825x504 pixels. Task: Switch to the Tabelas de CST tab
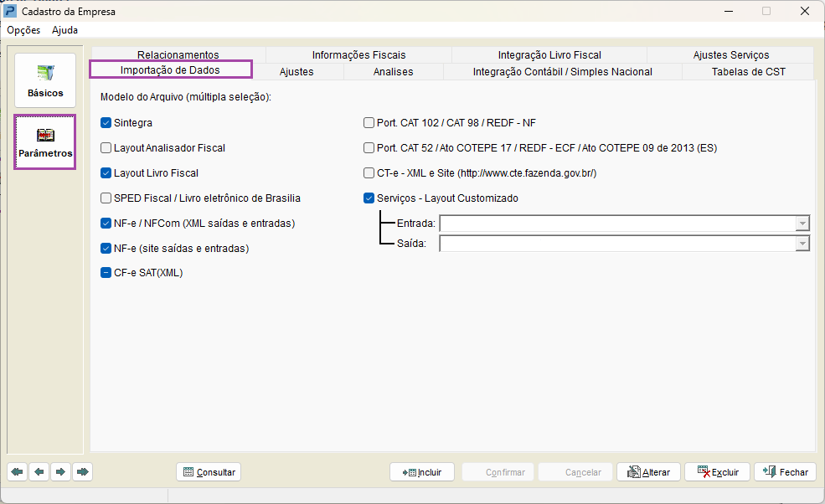(748, 72)
